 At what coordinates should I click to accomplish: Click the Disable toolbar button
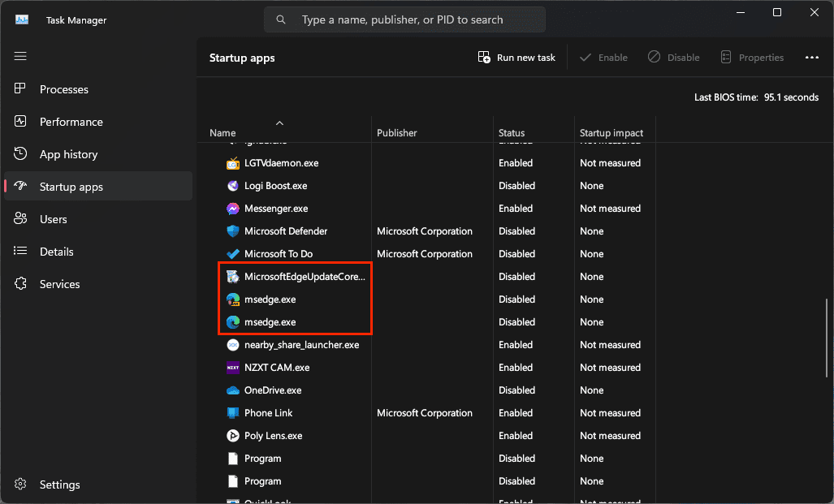click(x=673, y=58)
